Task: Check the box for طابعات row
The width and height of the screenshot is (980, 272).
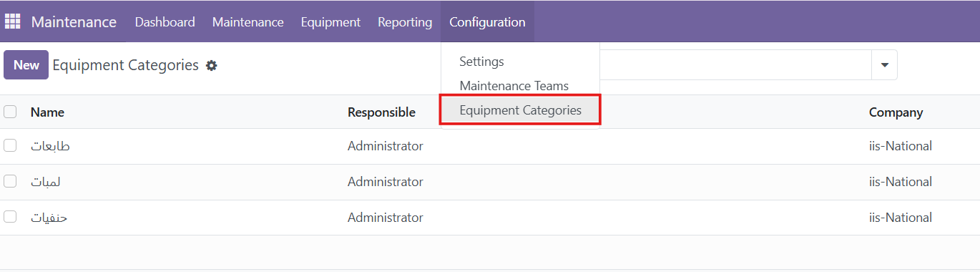Action: (10, 146)
